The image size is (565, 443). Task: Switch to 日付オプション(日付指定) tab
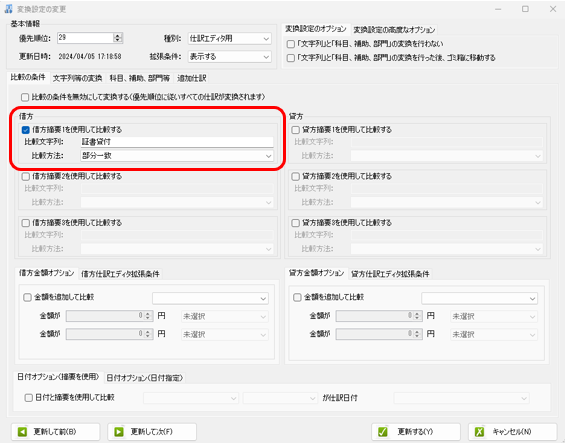click(145, 378)
